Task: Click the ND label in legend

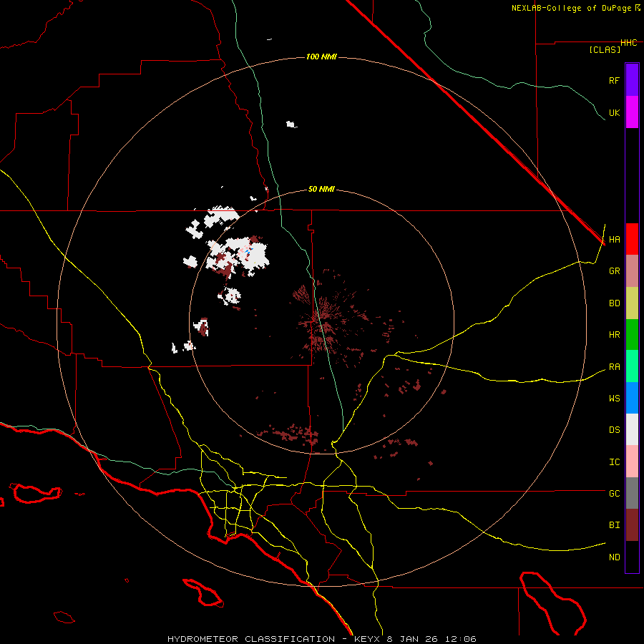Action: pos(614,557)
